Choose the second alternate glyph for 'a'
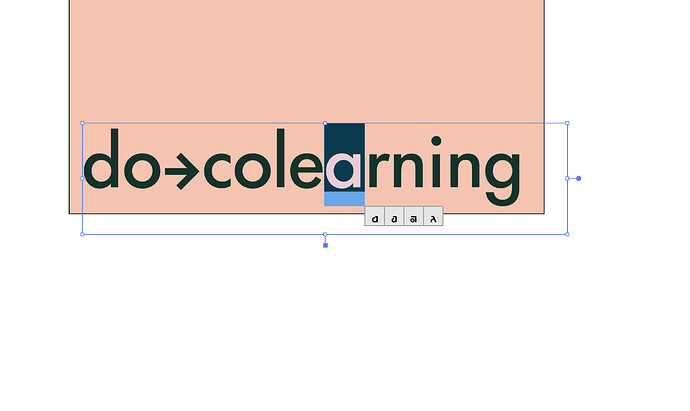The height and width of the screenshot is (411, 690). 394,217
